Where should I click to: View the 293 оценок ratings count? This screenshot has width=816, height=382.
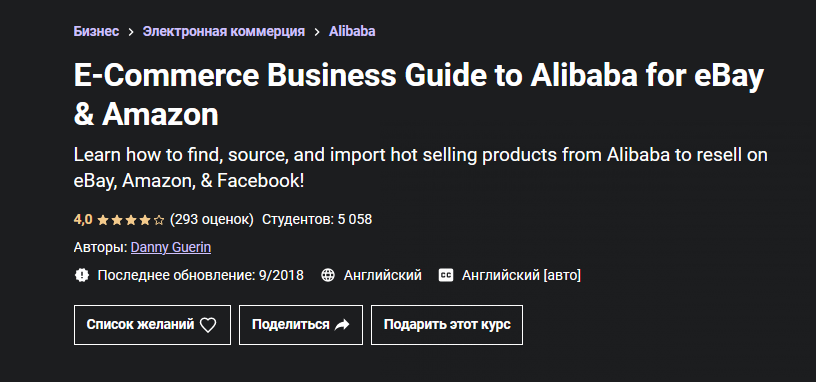[212, 220]
